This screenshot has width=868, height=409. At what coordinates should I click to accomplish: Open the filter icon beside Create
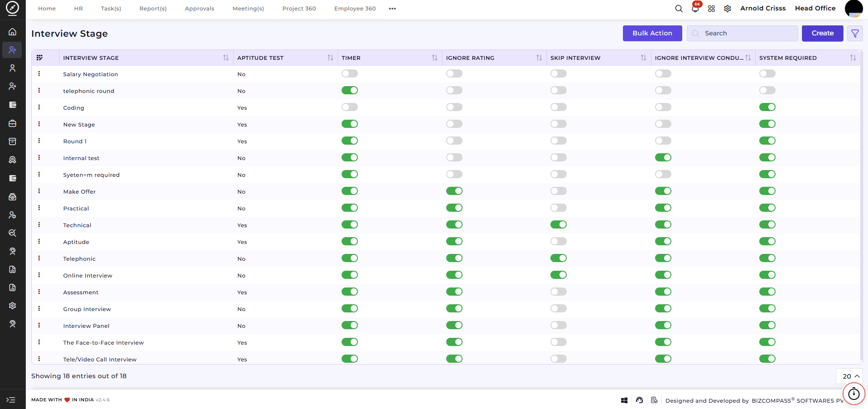855,34
